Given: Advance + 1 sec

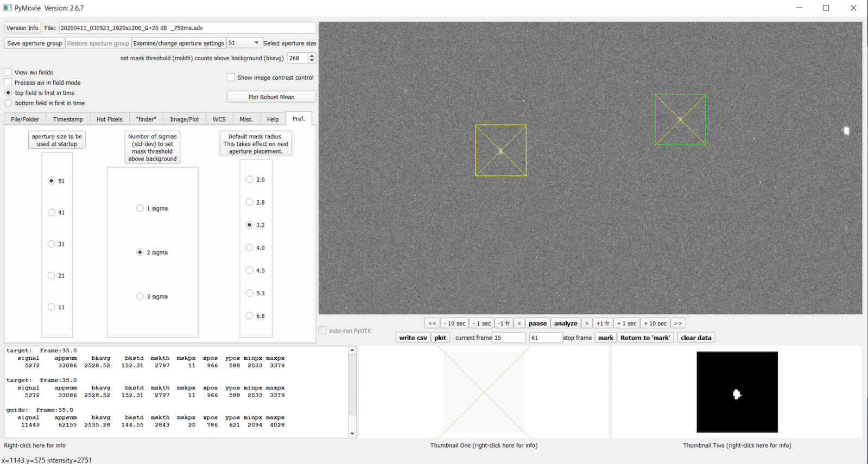Looking at the screenshot, I should coord(626,323).
